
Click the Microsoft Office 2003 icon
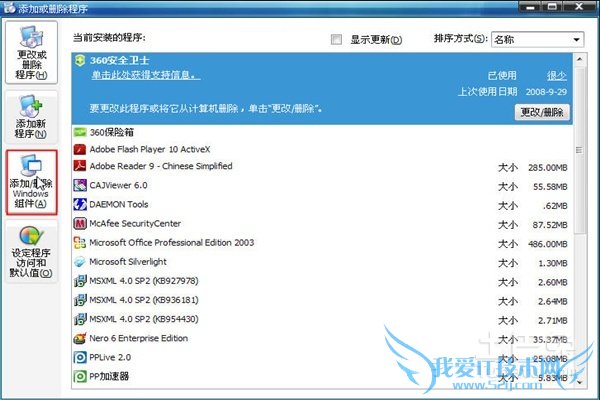pos(80,243)
